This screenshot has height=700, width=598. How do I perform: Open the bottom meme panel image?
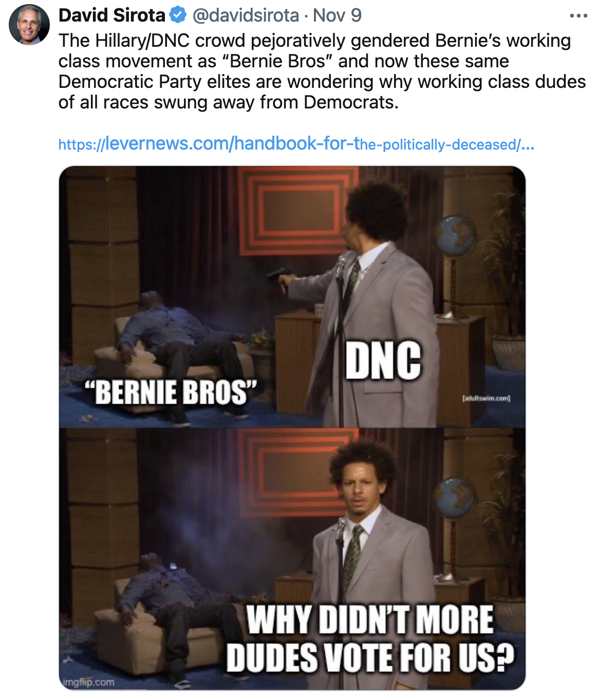[292, 559]
